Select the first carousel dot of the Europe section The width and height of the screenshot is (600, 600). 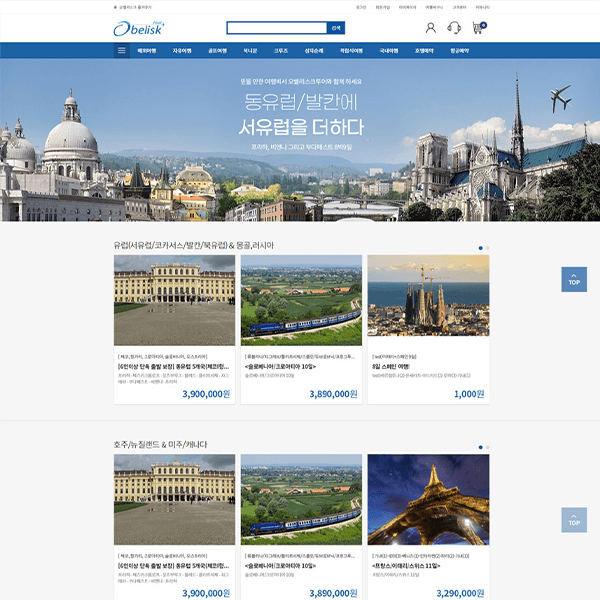481,248
